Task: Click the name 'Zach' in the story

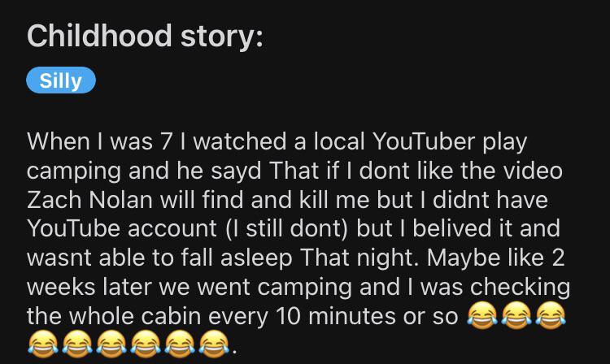Action: [54, 200]
